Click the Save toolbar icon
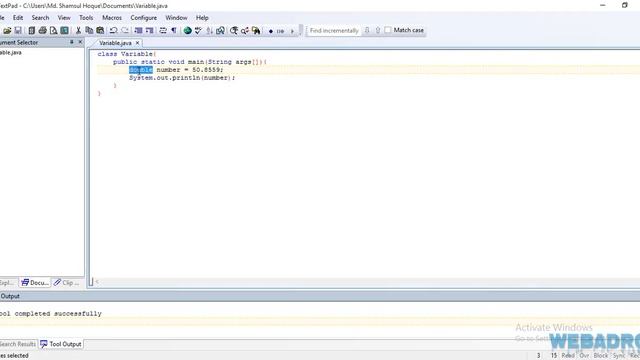 point(18,31)
